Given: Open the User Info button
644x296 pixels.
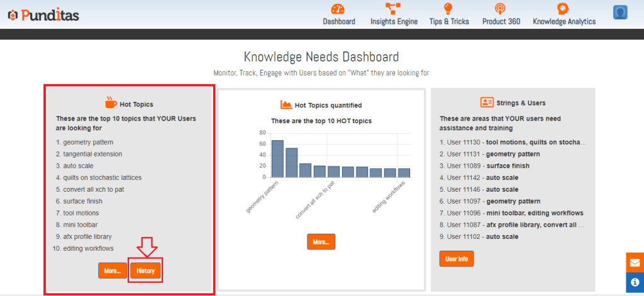Looking at the screenshot, I should (456, 258).
